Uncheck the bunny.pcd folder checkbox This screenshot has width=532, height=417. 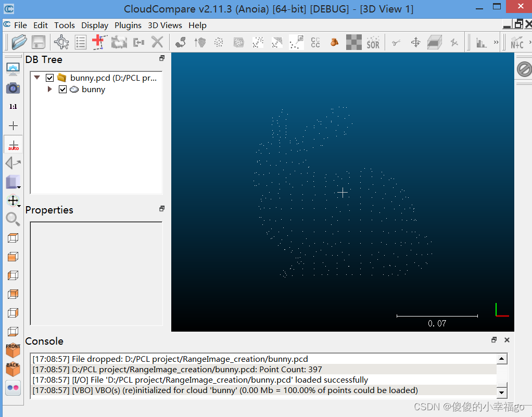pyautogui.click(x=49, y=78)
